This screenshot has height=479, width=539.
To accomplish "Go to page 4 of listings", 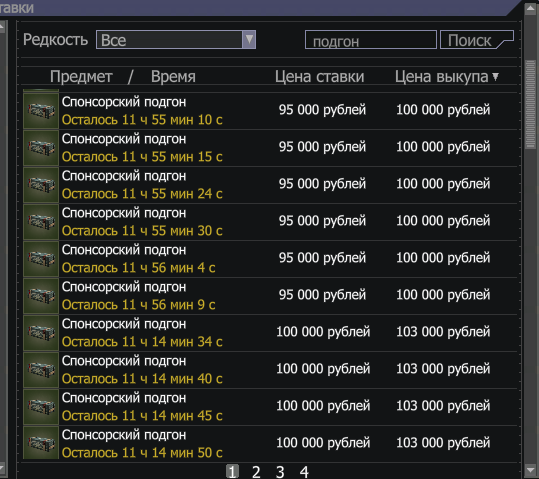I will point(304,472).
